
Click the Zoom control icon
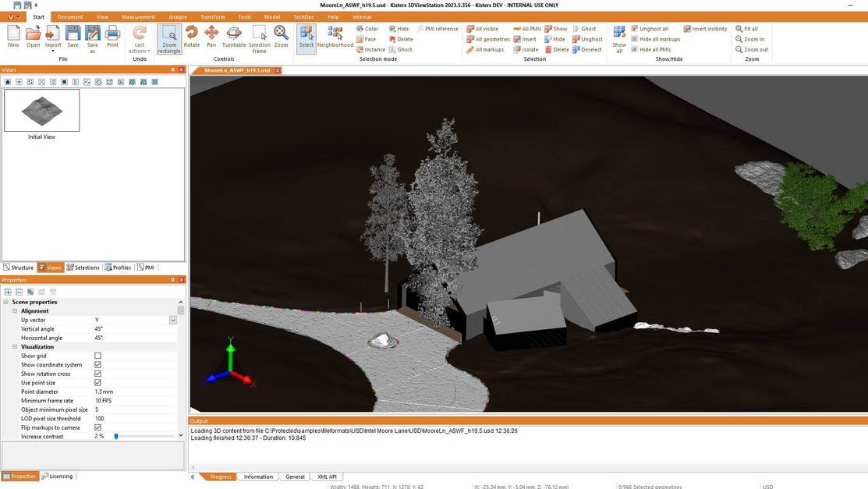pyautogui.click(x=282, y=37)
